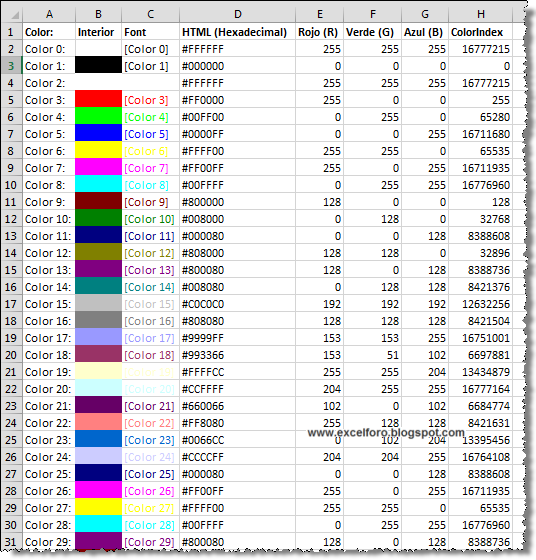536x560 pixels.
Task: Click the '[Color 10]' font cell
Action: [x=150, y=219]
